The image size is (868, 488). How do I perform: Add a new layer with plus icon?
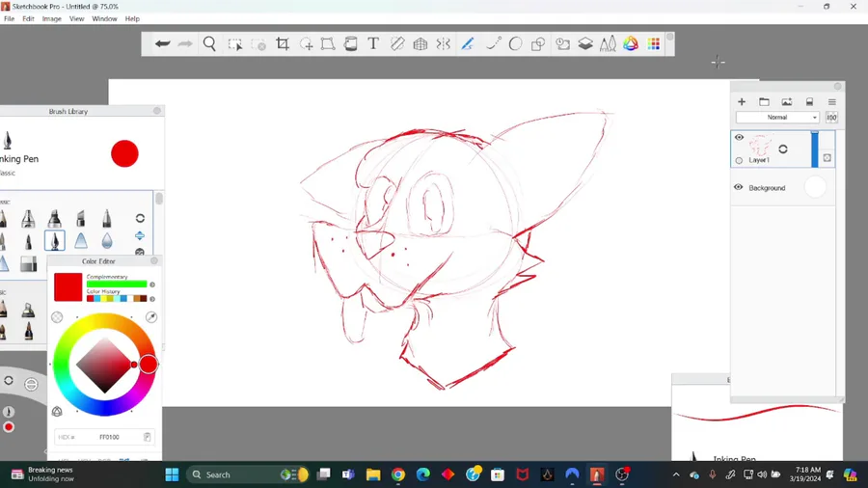[x=742, y=102]
